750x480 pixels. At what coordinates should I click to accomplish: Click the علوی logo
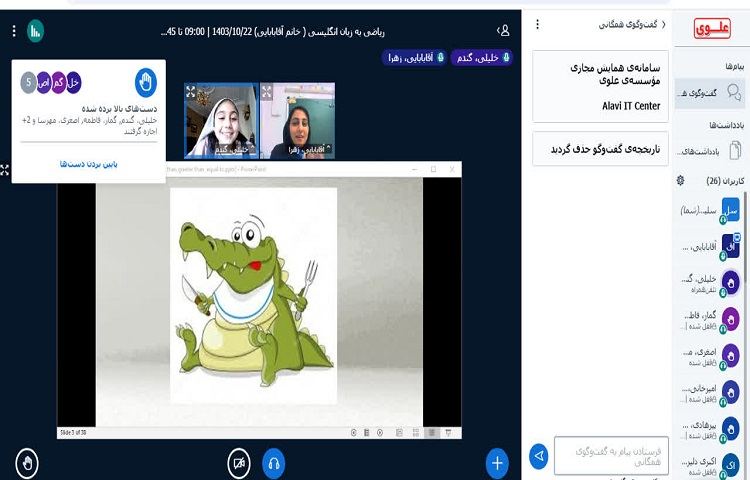pyautogui.click(x=712, y=29)
